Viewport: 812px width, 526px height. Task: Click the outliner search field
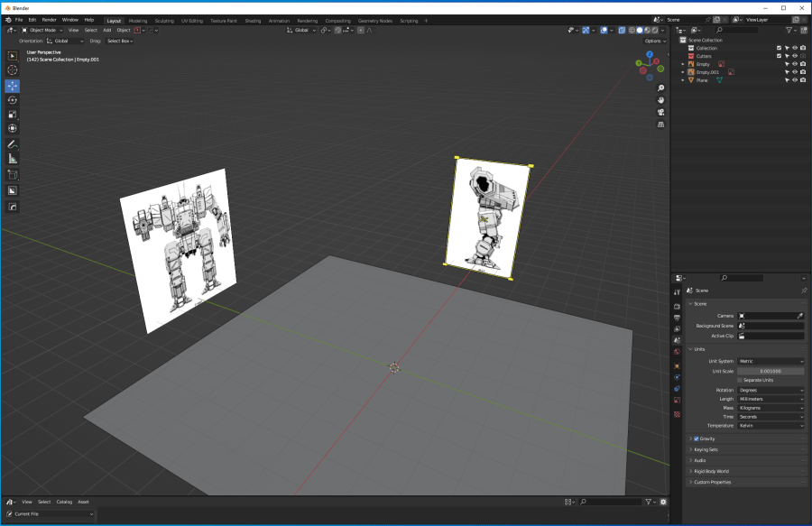pyautogui.click(x=736, y=30)
